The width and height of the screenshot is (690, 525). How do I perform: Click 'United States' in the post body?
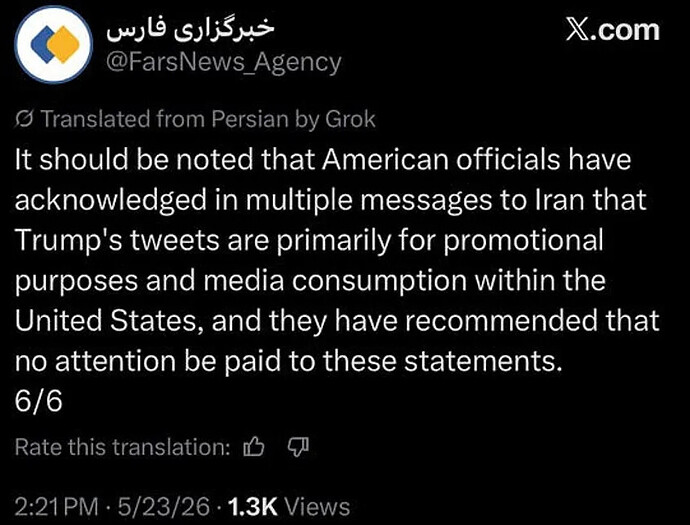coord(106,320)
